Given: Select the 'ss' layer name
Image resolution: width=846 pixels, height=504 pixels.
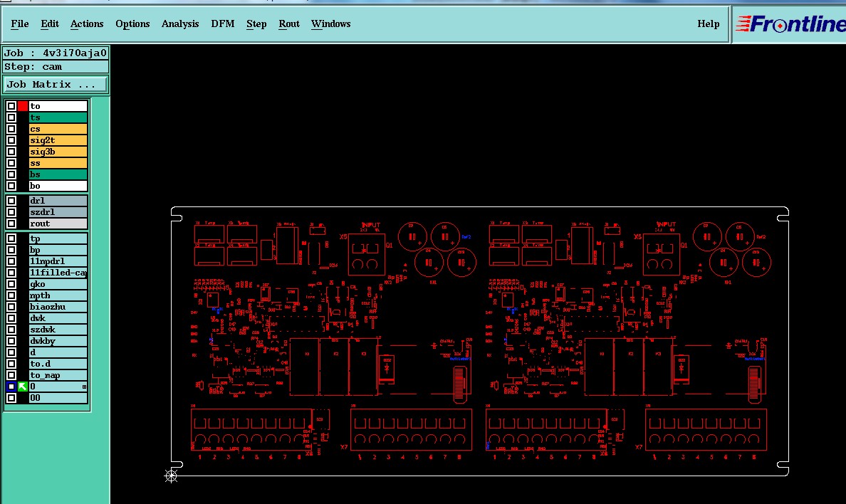Looking at the screenshot, I should point(58,163).
